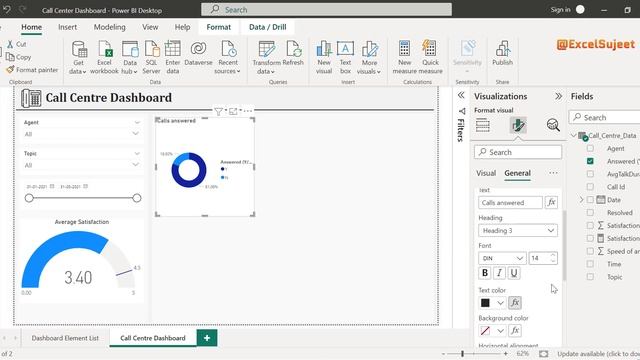
Task: Toggle underline title text
Action: click(514, 273)
